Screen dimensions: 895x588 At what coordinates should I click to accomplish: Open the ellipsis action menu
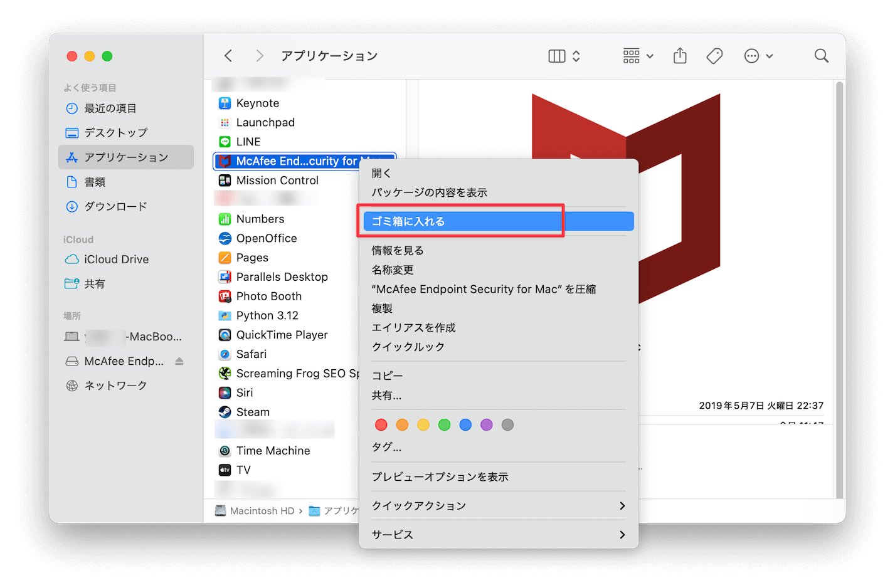pos(758,56)
